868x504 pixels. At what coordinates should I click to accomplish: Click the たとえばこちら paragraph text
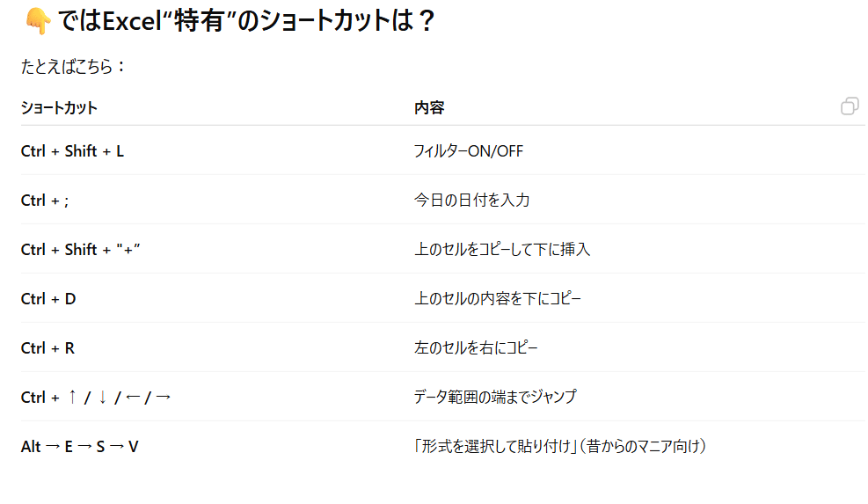pos(74,67)
